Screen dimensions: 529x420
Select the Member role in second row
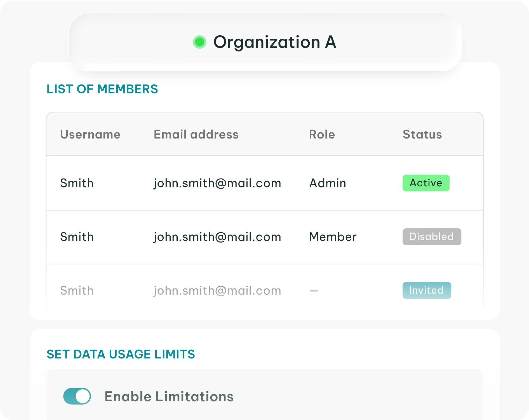tap(333, 237)
